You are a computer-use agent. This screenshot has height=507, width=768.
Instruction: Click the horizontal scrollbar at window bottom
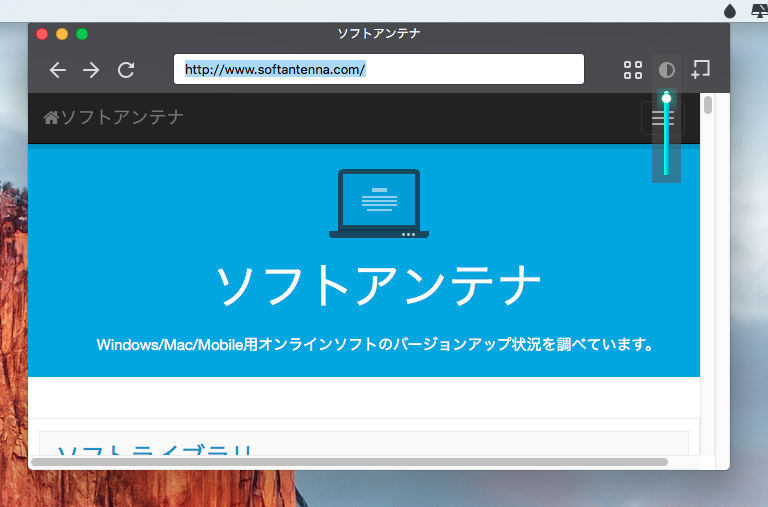tap(349, 462)
